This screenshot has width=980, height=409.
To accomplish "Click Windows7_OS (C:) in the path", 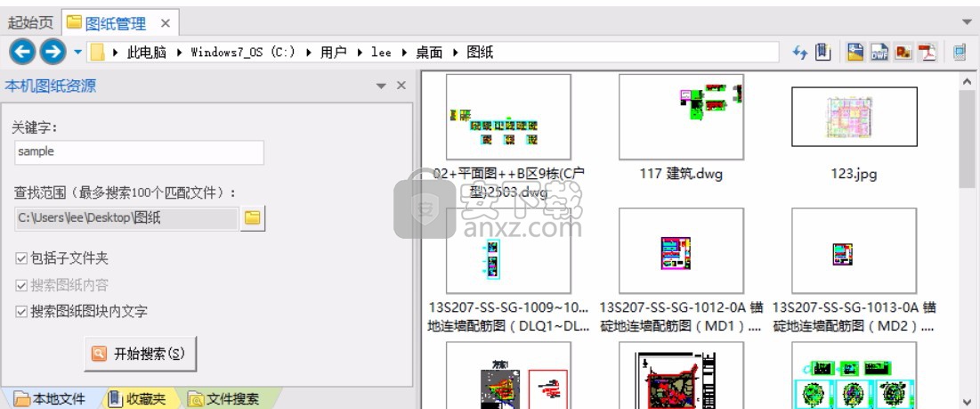I will pos(243,53).
